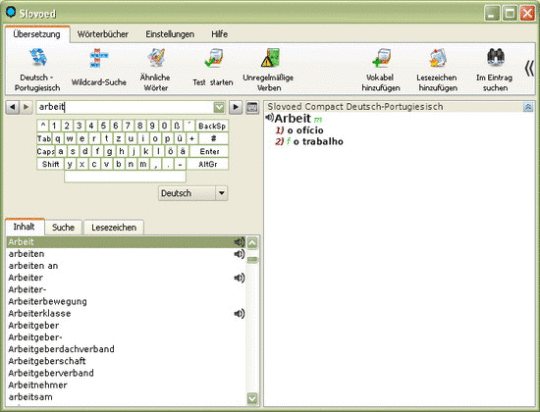This screenshot has width=540, height=412.
Task: Collapse the Slovoed Compact dictionary header
Action: (x=528, y=107)
